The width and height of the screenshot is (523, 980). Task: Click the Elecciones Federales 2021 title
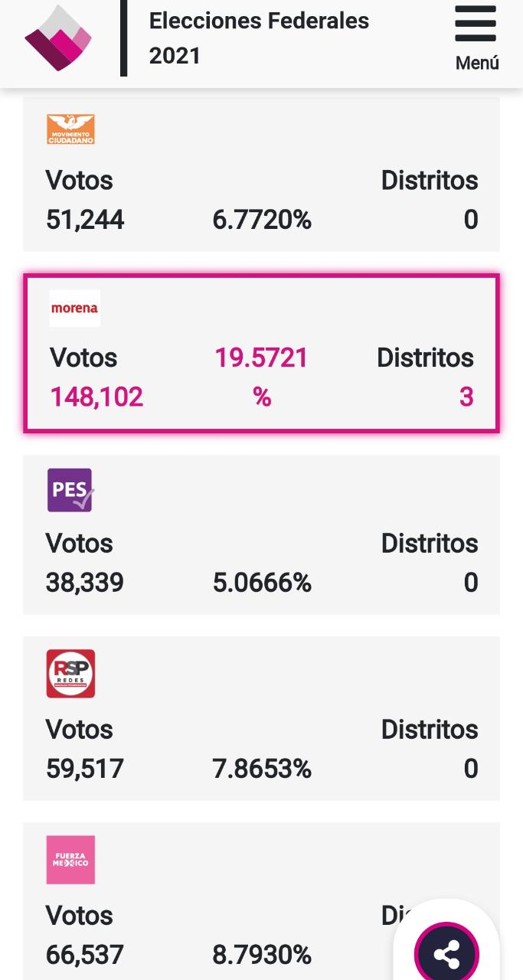tap(259, 38)
